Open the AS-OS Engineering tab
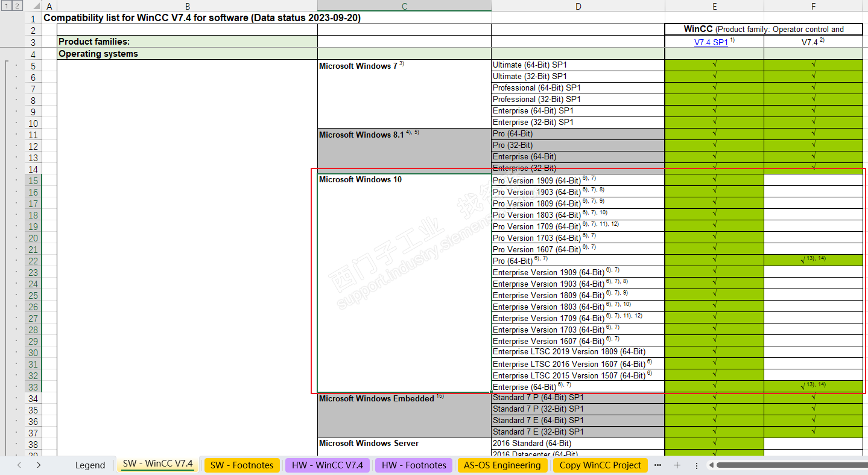The height and width of the screenshot is (475, 868). [x=502, y=465]
